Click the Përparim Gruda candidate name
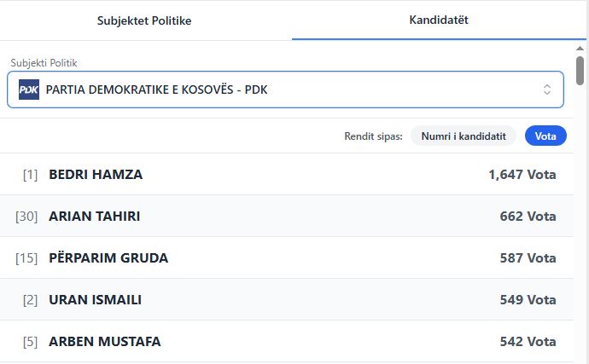The height and width of the screenshot is (364, 589). click(x=108, y=257)
